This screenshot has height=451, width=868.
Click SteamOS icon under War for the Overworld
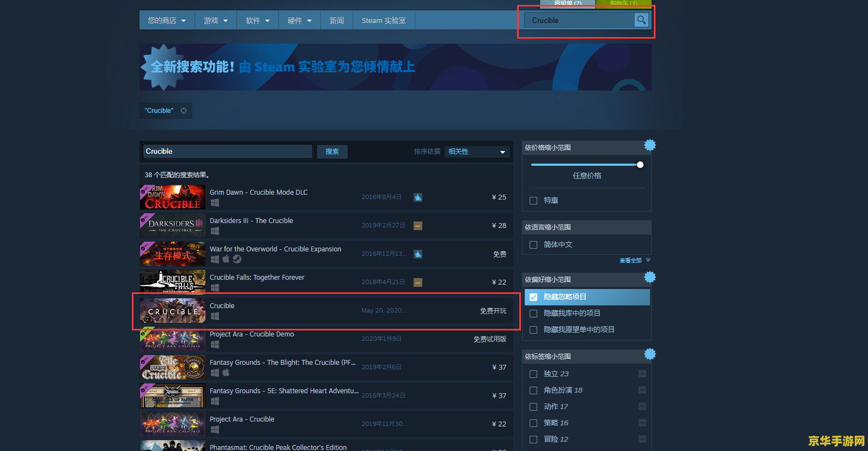click(237, 259)
